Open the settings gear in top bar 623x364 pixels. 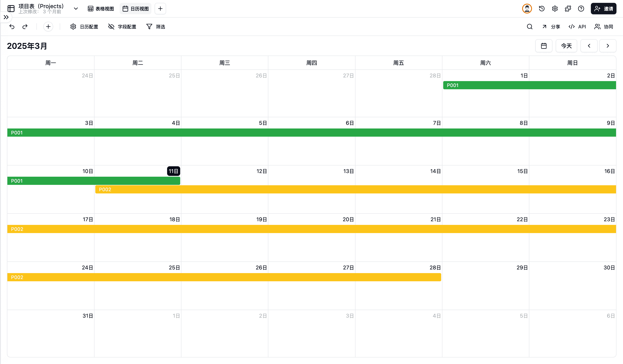555,9
